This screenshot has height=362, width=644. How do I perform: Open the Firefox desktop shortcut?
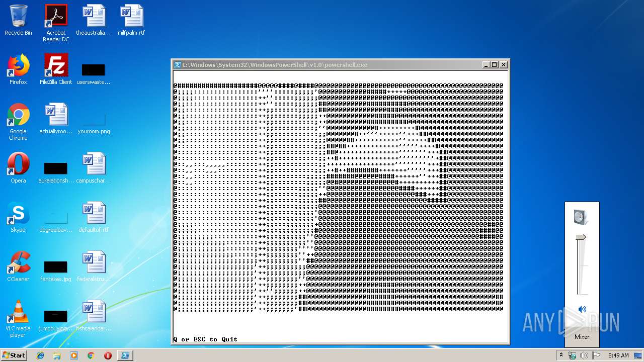click(x=18, y=69)
